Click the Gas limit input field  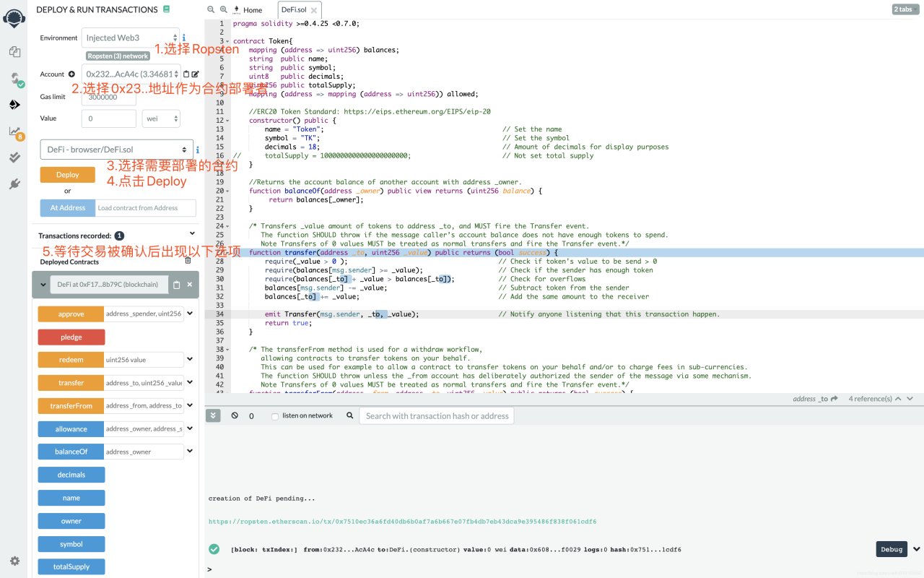(108, 97)
